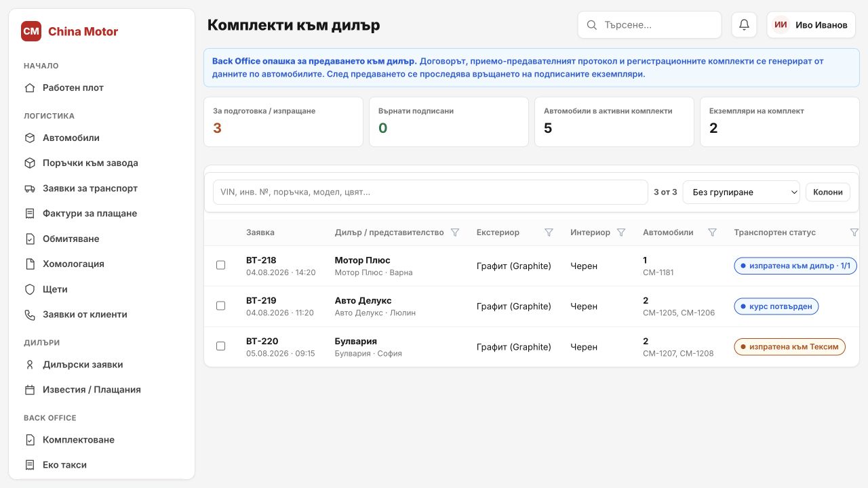The height and width of the screenshot is (488, 868).
Task: Click the phone icon beside Заявки от клиенти
Action: [30, 314]
